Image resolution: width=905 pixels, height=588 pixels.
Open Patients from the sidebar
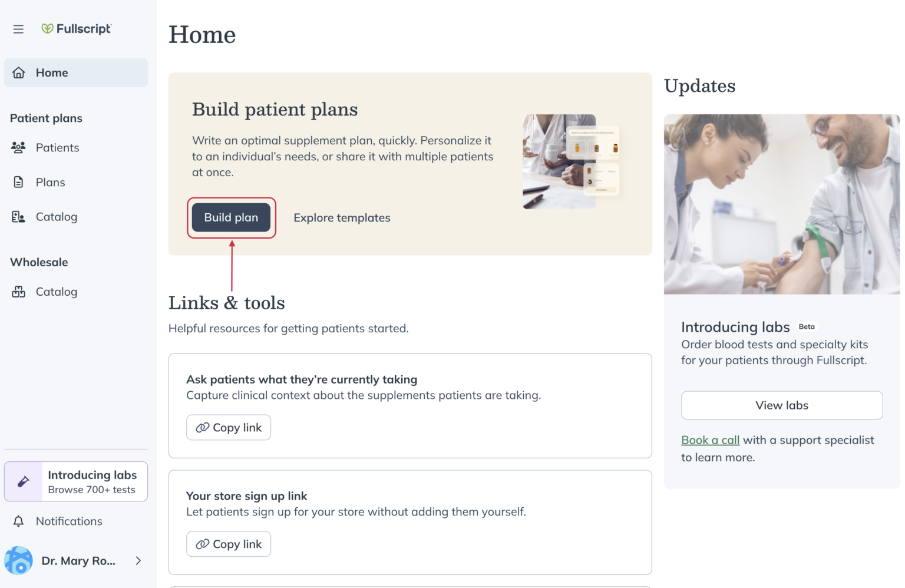(x=57, y=147)
